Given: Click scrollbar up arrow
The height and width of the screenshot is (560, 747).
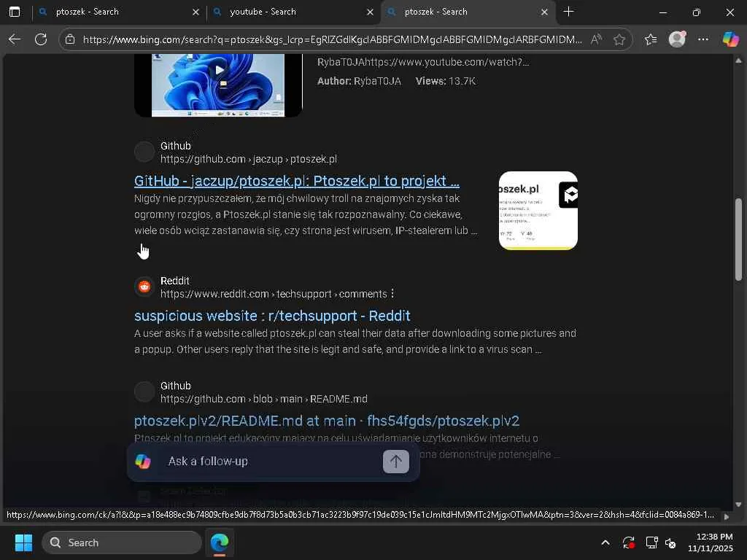Looking at the screenshot, I should [738, 61].
